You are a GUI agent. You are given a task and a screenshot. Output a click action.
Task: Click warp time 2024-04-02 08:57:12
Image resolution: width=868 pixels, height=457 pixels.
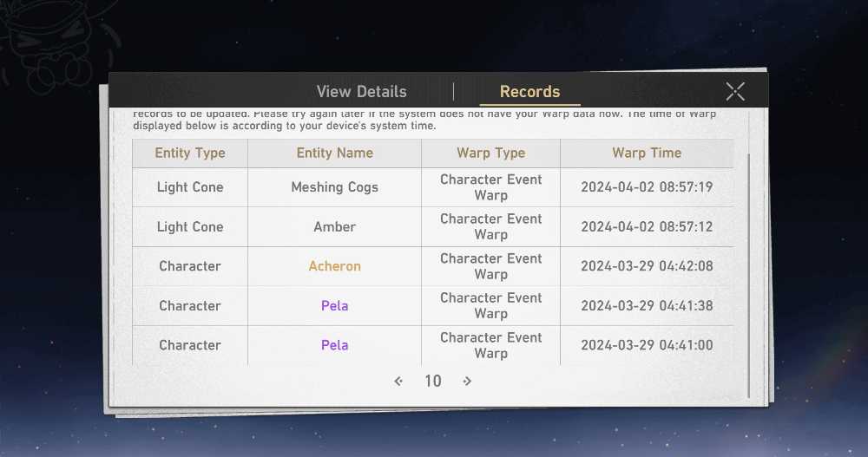647,227
